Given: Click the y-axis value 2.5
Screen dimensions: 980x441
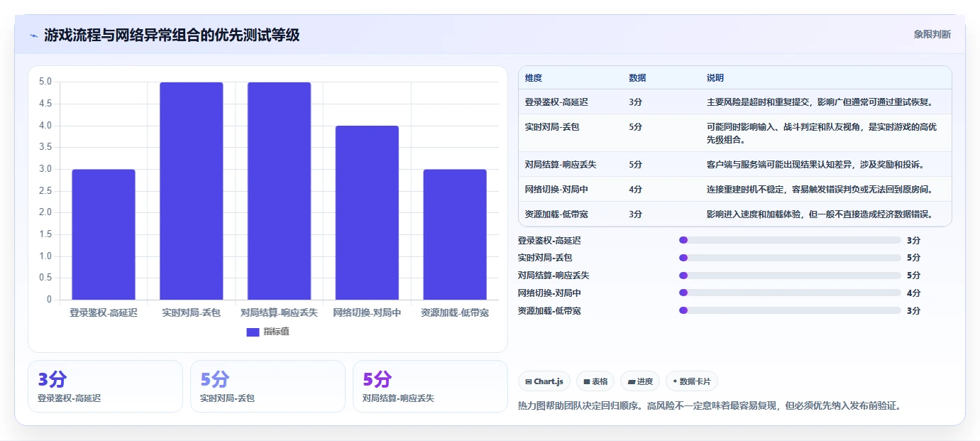Looking at the screenshot, I should coord(45,190).
